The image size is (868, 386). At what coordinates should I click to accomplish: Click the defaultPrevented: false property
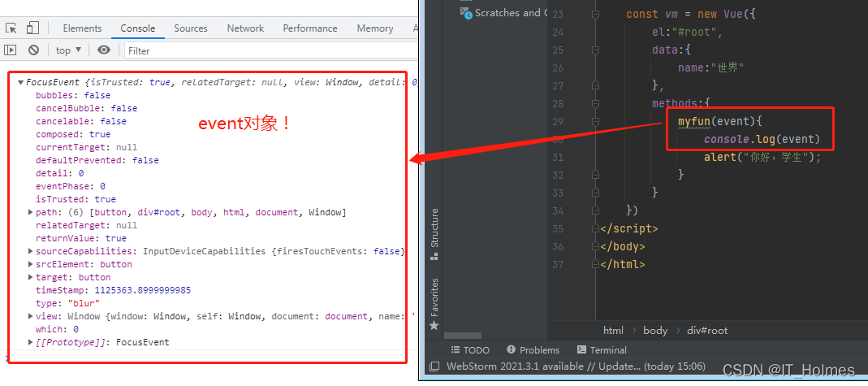pyautogui.click(x=97, y=160)
